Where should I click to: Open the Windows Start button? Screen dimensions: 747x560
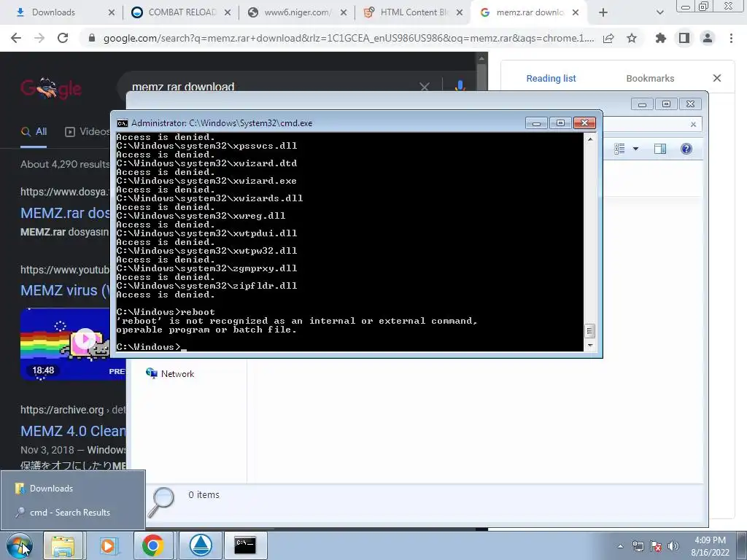[20, 545]
